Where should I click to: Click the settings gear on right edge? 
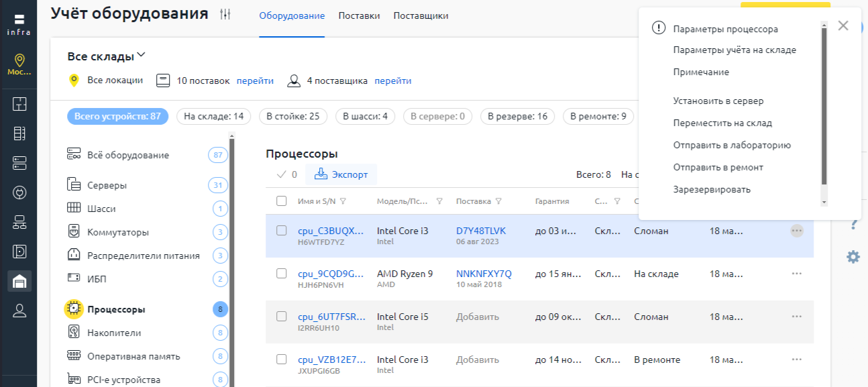pyautogui.click(x=853, y=256)
